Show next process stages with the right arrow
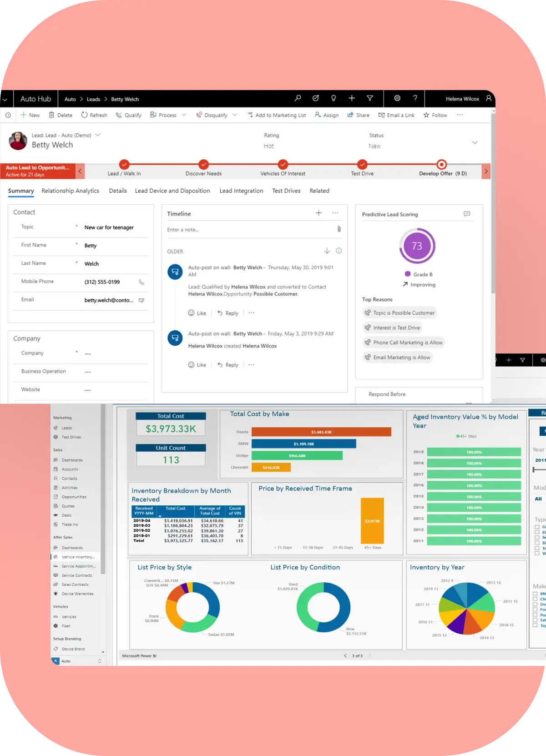The width and height of the screenshot is (546, 756). (486, 171)
